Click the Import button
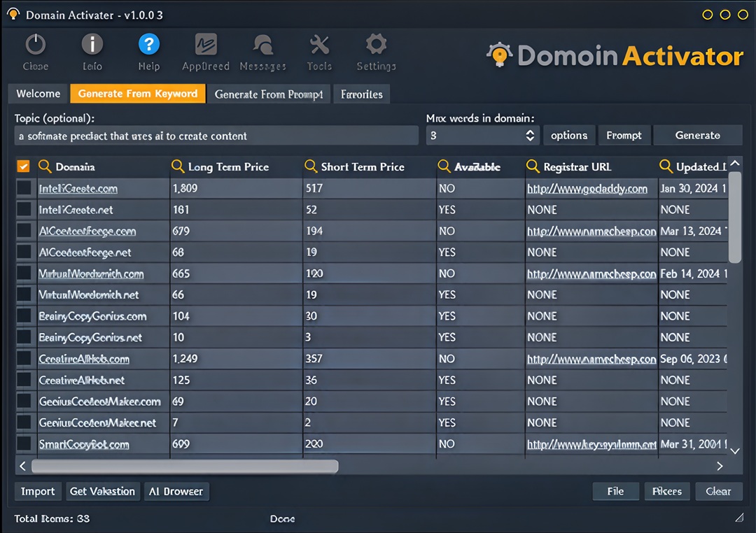The image size is (756, 533). [38, 491]
